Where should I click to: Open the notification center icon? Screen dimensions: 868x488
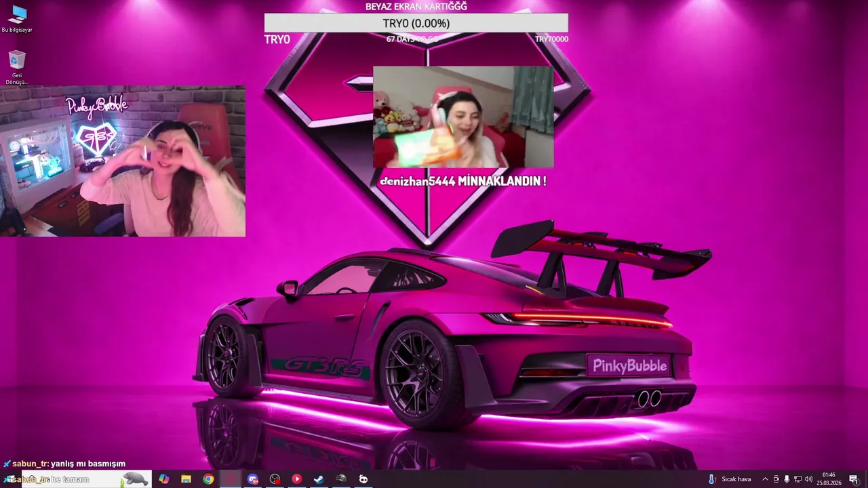854,479
